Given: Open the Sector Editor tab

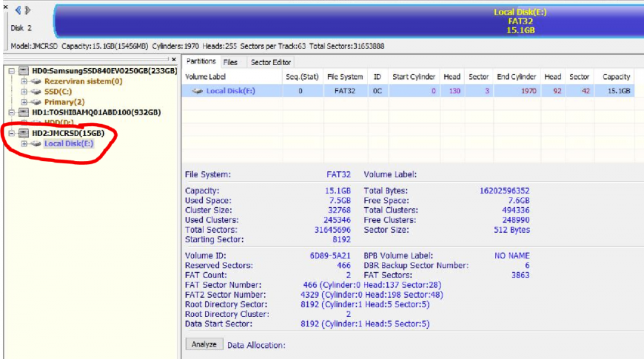Looking at the screenshot, I should tap(270, 62).
